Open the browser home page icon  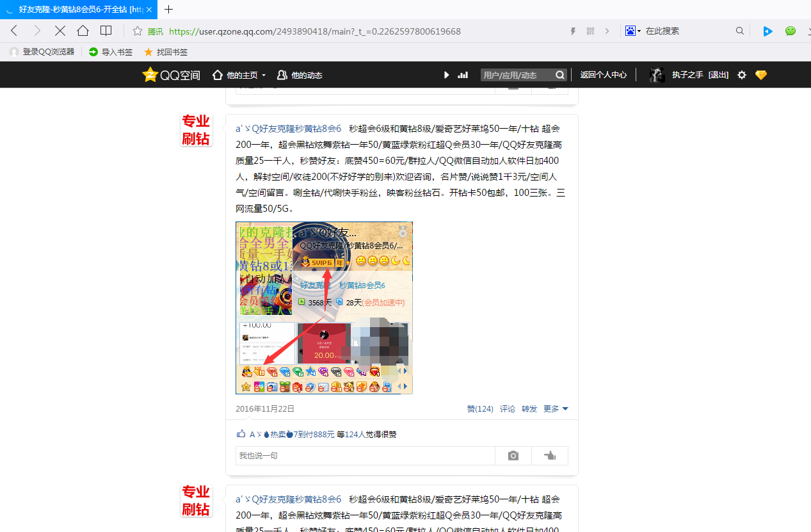[83, 31]
